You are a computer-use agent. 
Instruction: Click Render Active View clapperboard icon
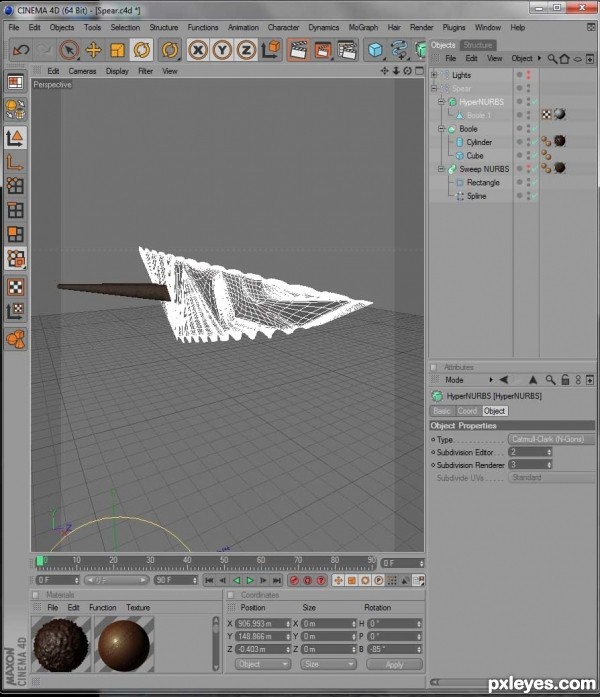pyautogui.click(x=299, y=50)
